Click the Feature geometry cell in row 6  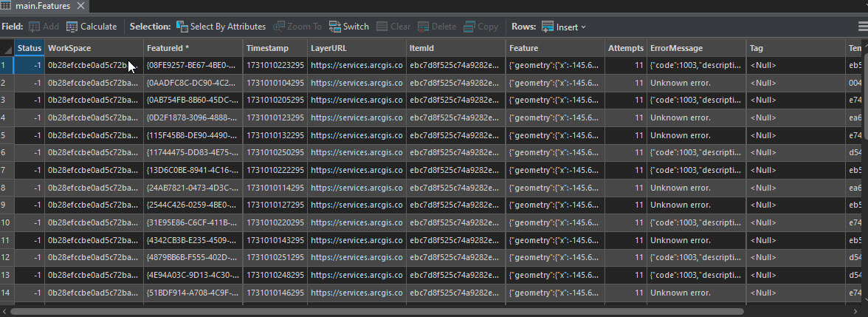point(555,152)
